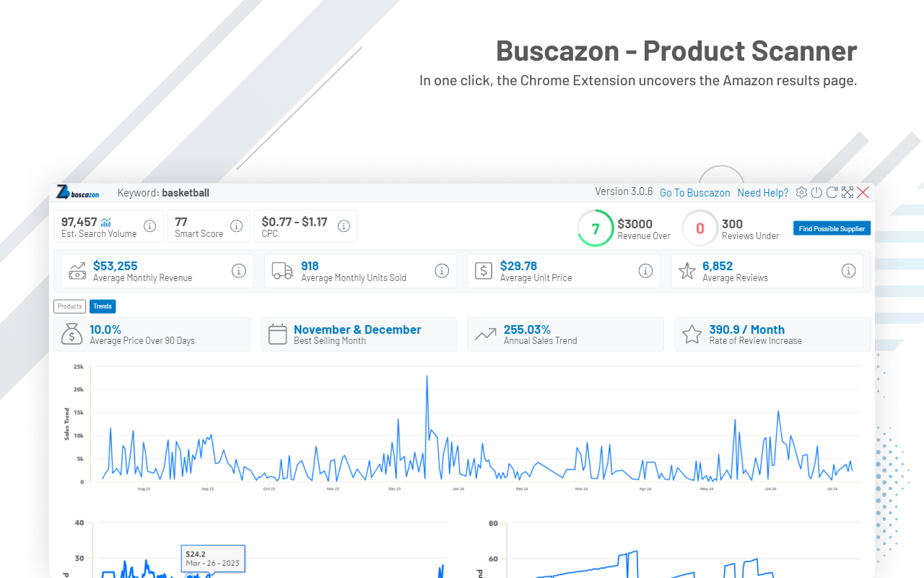Refresh results with the reload icon
The width and height of the screenshot is (924, 578).
[x=832, y=192]
